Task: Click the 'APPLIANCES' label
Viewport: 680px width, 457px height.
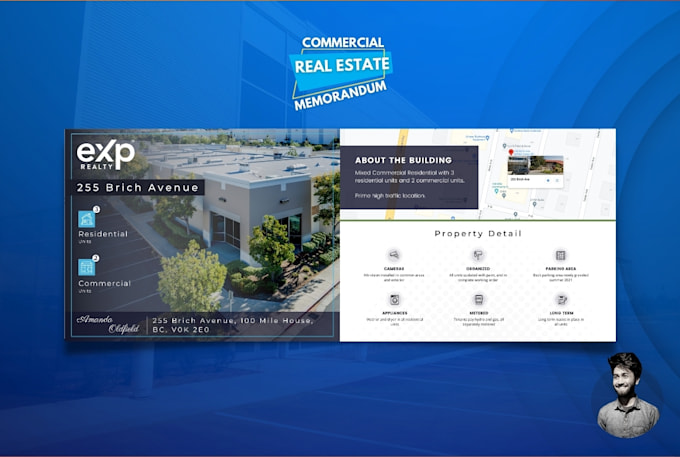Action: pyautogui.click(x=395, y=313)
